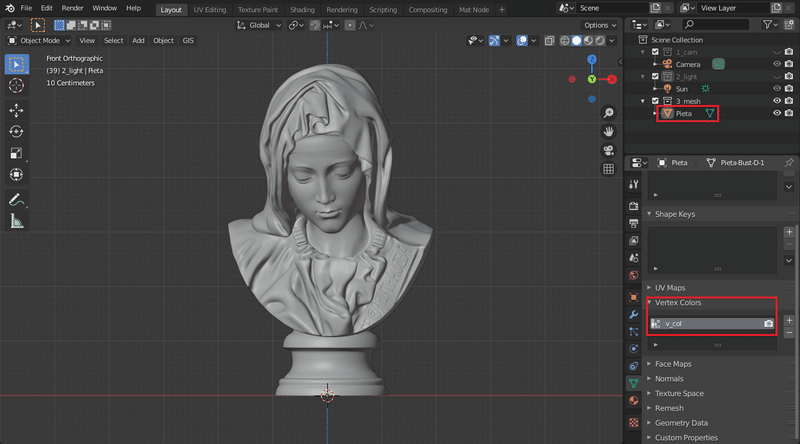Screen dimensions: 800x444
Task: Toggle snapping magnet icon
Action: pyautogui.click(x=315, y=25)
